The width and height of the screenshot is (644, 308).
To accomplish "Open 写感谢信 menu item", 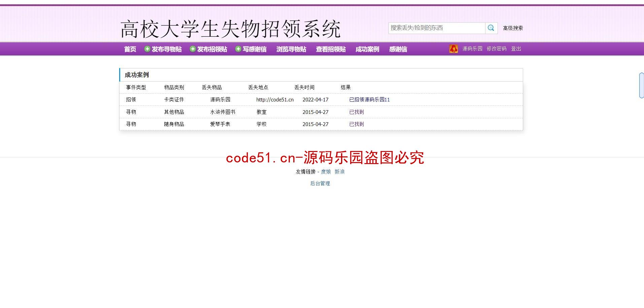I will pos(255,49).
